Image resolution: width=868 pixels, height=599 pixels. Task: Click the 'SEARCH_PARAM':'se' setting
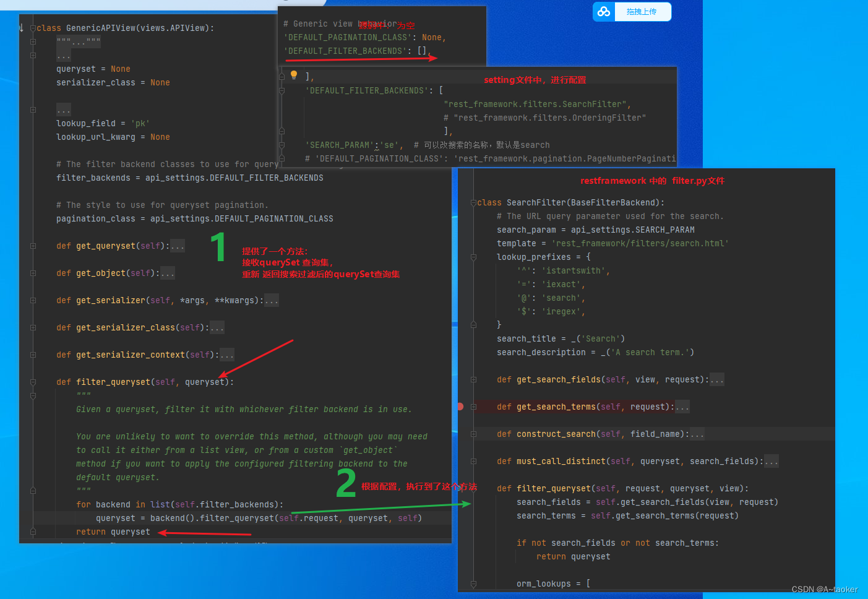pos(354,145)
